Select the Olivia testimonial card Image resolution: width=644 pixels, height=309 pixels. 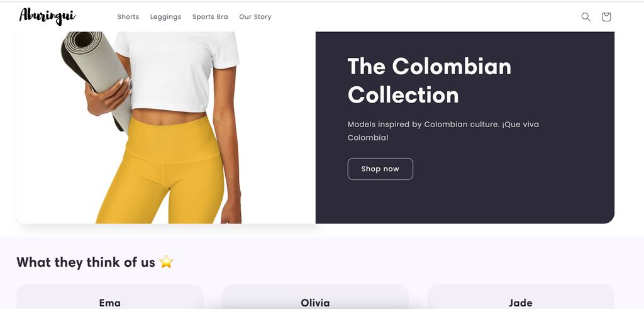tap(315, 296)
